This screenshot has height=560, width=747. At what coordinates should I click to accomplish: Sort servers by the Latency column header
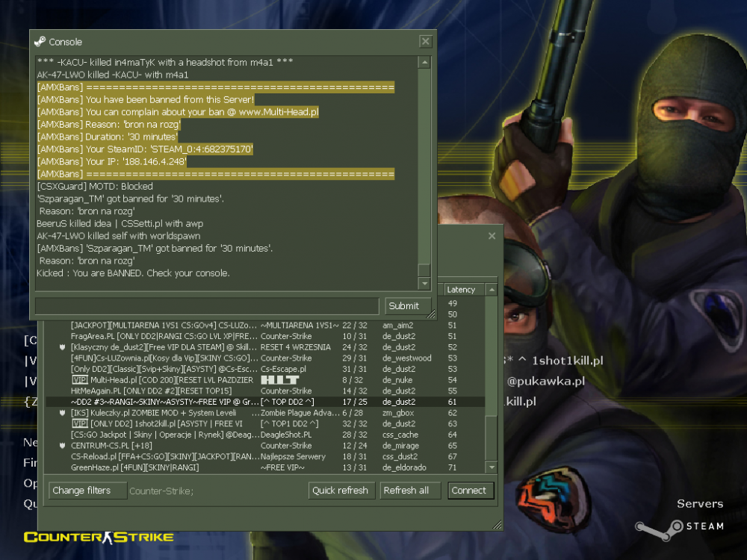click(x=464, y=290)
